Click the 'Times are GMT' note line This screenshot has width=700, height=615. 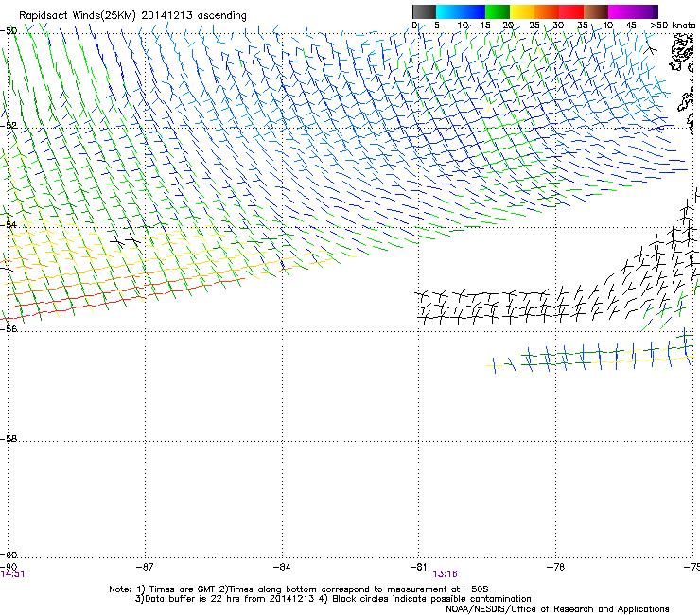[299, 589]
